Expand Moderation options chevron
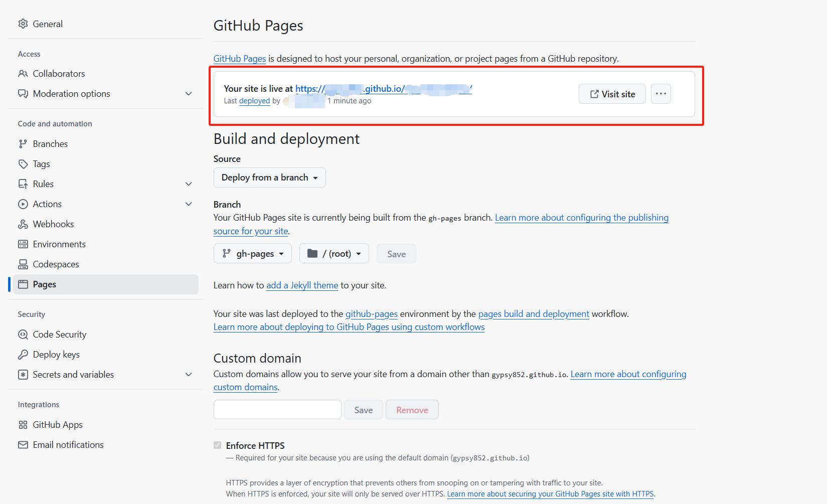The width and height of the screenshot is (827, 504). coord(189,94)
